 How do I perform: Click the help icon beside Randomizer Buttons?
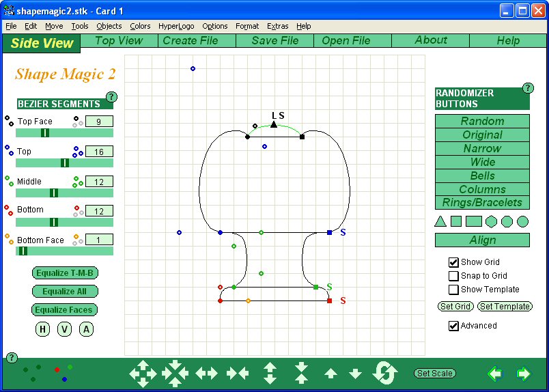pos(528,88)
